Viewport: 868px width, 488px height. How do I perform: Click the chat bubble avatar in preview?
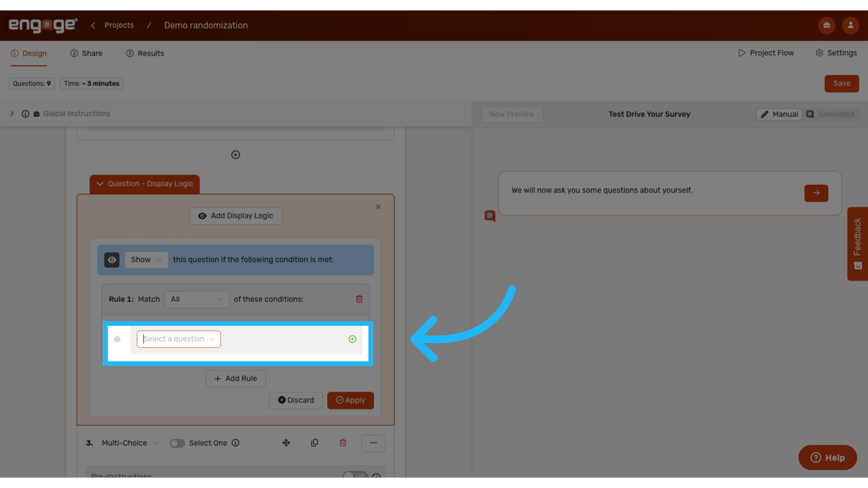(x=490, y=216)
